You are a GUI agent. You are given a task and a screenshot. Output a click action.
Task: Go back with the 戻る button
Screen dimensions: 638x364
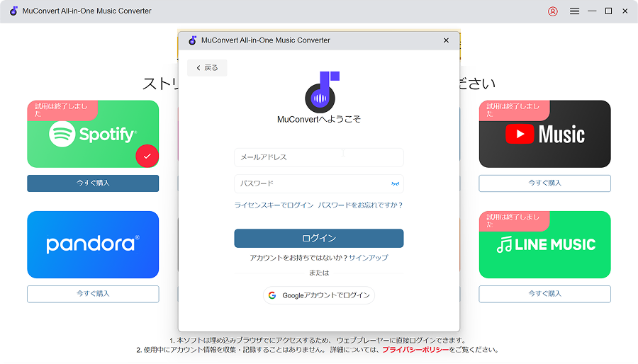point(207,68)
